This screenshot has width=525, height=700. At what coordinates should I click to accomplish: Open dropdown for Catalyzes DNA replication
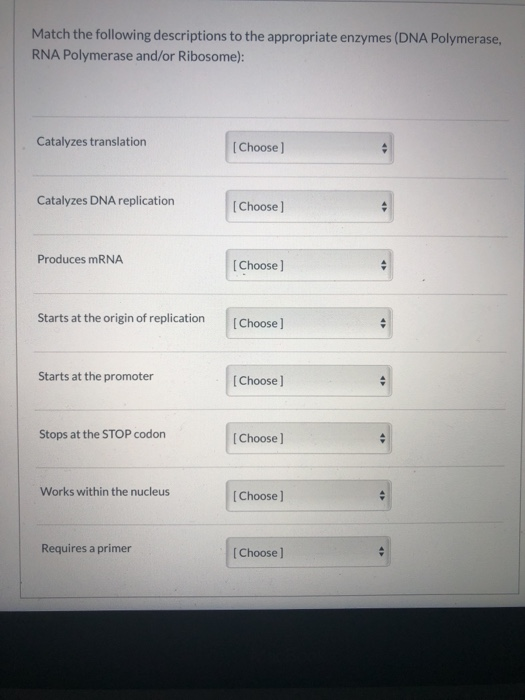coord(309,207)
